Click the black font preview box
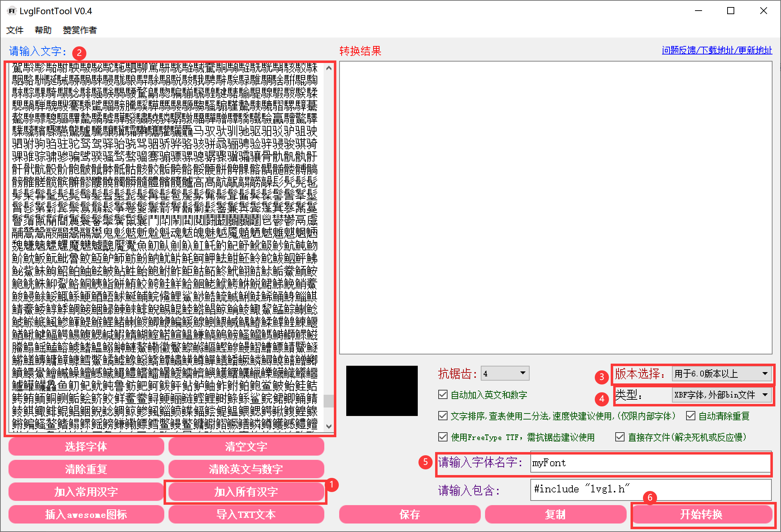This screenshot has height=532, width=781. pos(382,391)
